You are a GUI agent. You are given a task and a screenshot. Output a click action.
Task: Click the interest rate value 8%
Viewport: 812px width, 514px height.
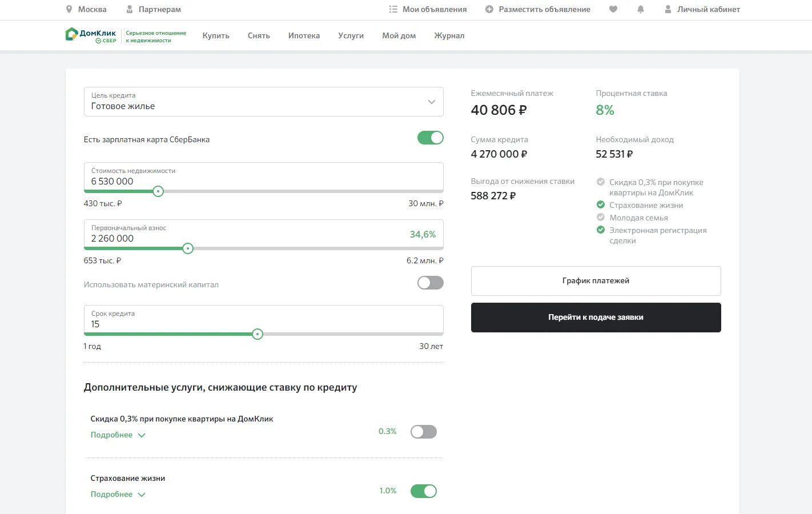point(605,110)
